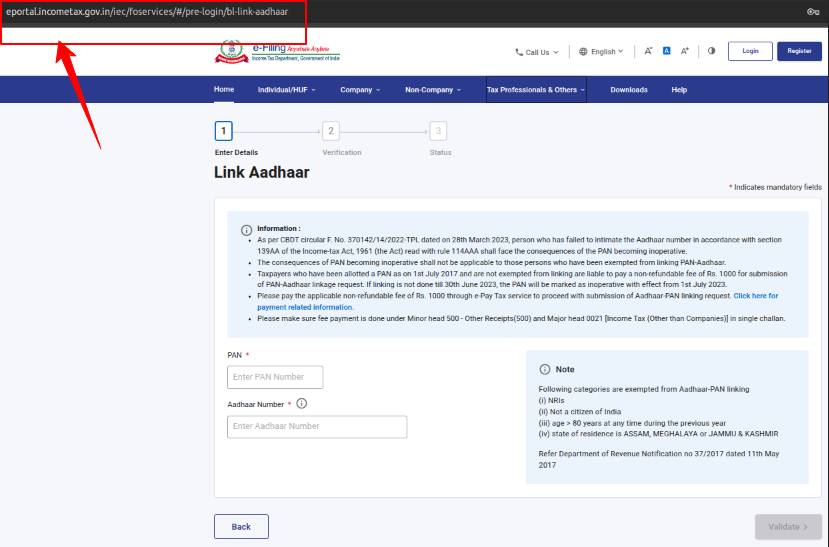Click the 'PAN' field label
829x547 pixels.
234,355
